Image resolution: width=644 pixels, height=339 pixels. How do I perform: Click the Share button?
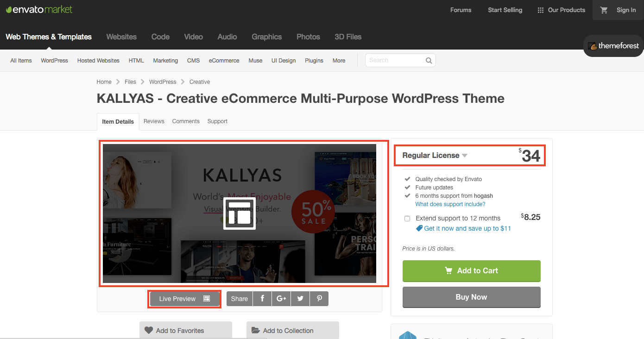click(240, 299)
